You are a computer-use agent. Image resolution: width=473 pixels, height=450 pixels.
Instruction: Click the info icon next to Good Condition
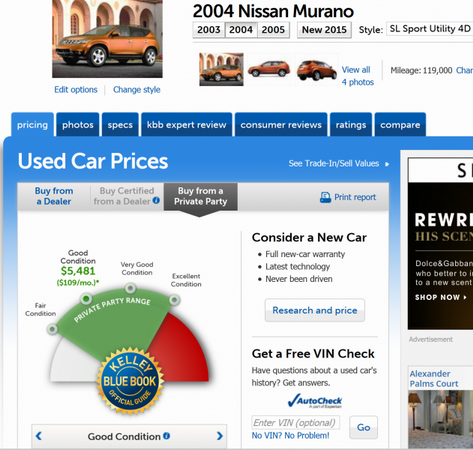point(167,436)
